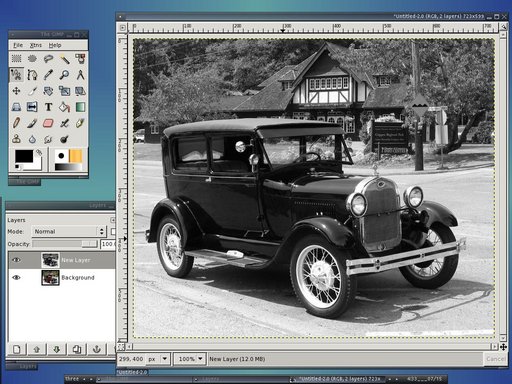The image size is (512, 384).
Task: Open the active brush selector
Action: click(61, 156)
